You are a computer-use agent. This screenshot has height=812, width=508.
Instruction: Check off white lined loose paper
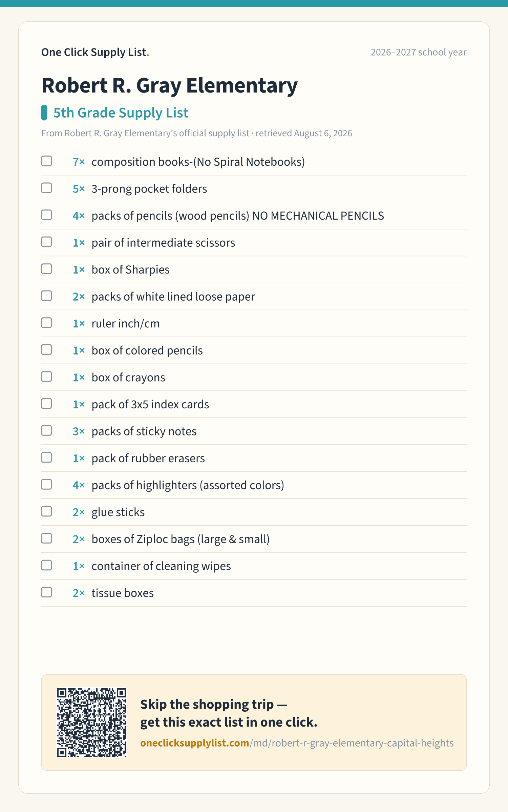point(46,296)
